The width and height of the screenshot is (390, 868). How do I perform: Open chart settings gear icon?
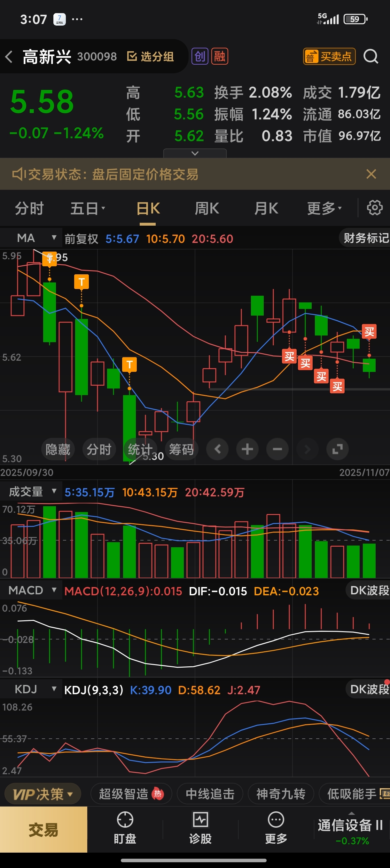click(375, 208)
